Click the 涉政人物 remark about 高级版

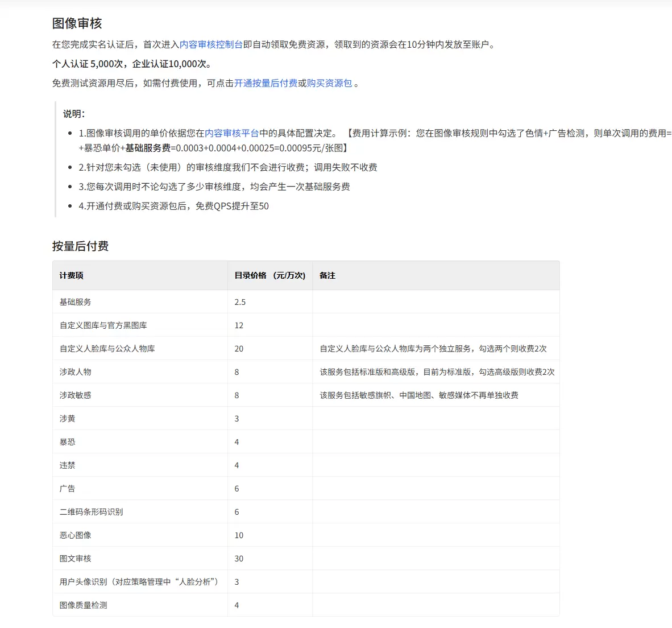(437, 371)
